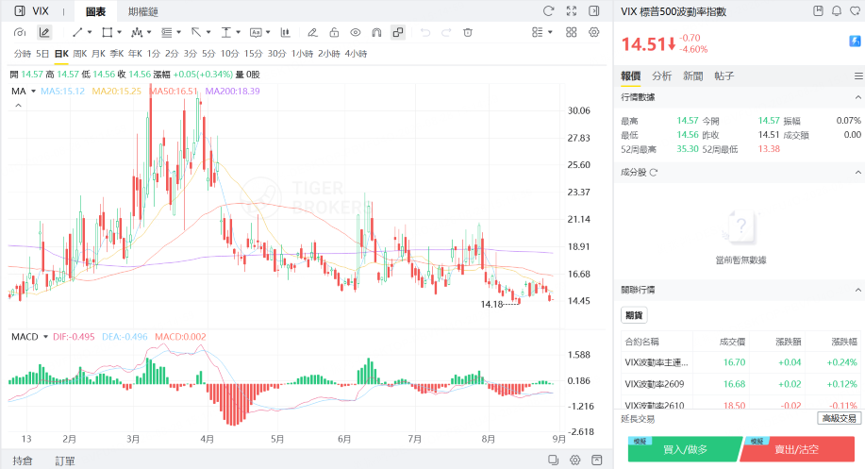Add VIX to watchlist heart
865x469 pixels.
(x=855, y=11)
